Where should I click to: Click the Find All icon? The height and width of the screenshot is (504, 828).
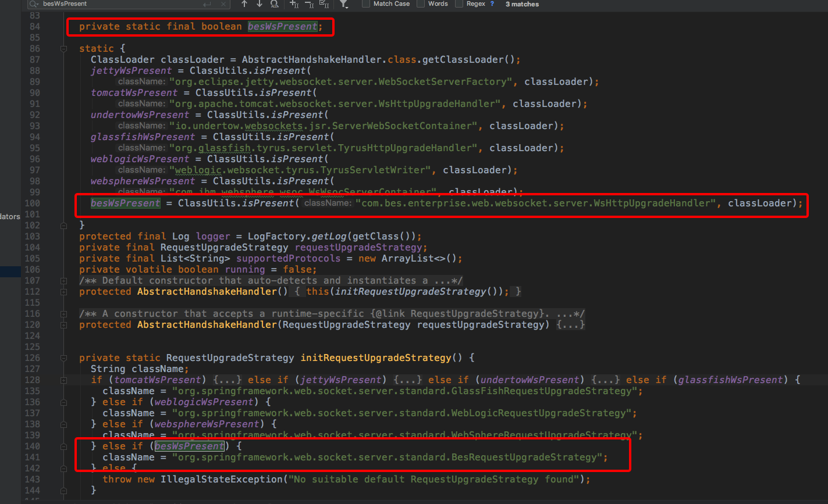click(275, 4)
